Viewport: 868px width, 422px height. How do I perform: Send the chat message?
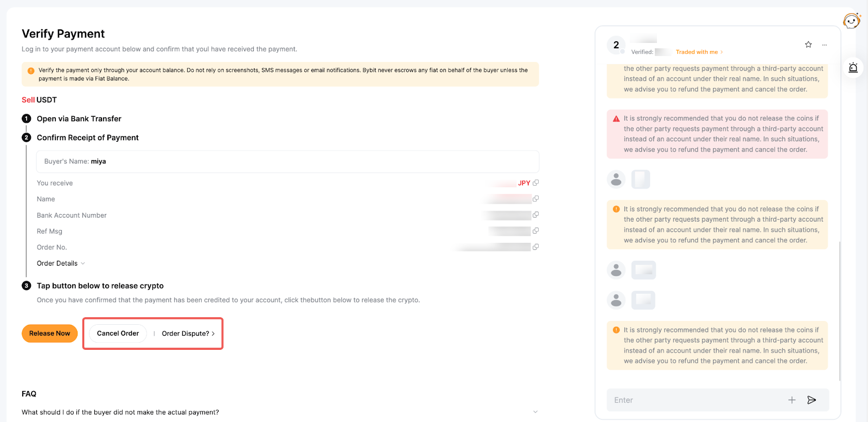tap(812, 400)
